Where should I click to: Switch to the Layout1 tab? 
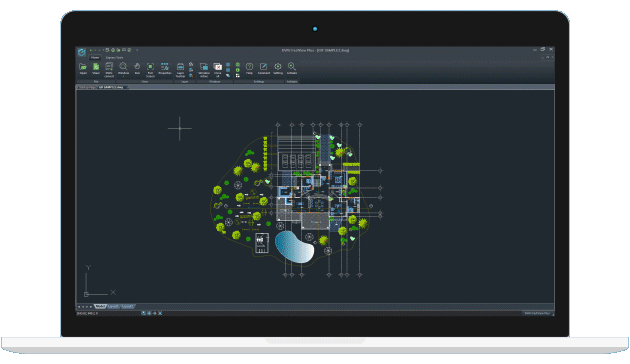tap(113, 307)
